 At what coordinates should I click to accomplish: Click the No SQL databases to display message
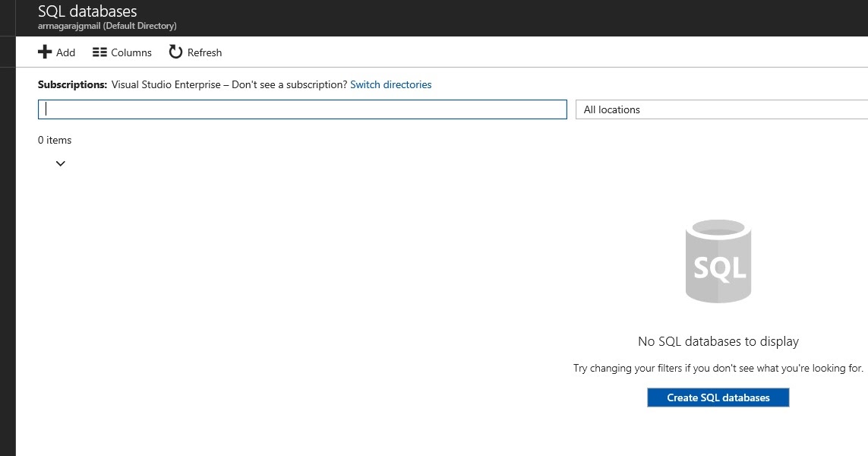click(x=718, y=341)
